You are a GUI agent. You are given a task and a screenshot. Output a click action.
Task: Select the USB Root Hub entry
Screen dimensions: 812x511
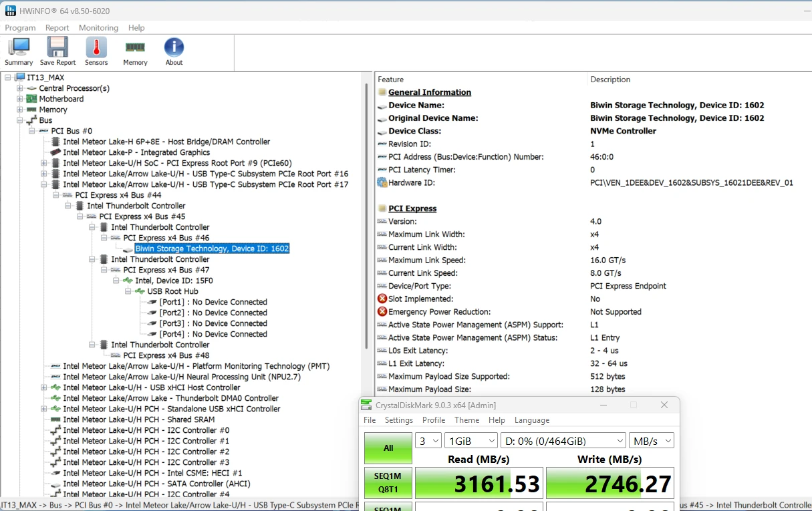pos(172,291)
